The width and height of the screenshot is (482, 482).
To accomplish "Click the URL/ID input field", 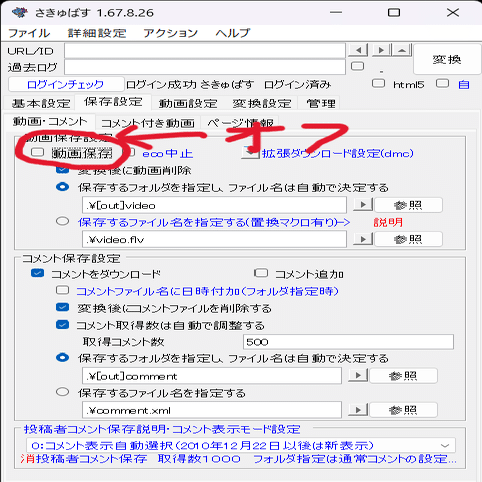I will point(205,51).
